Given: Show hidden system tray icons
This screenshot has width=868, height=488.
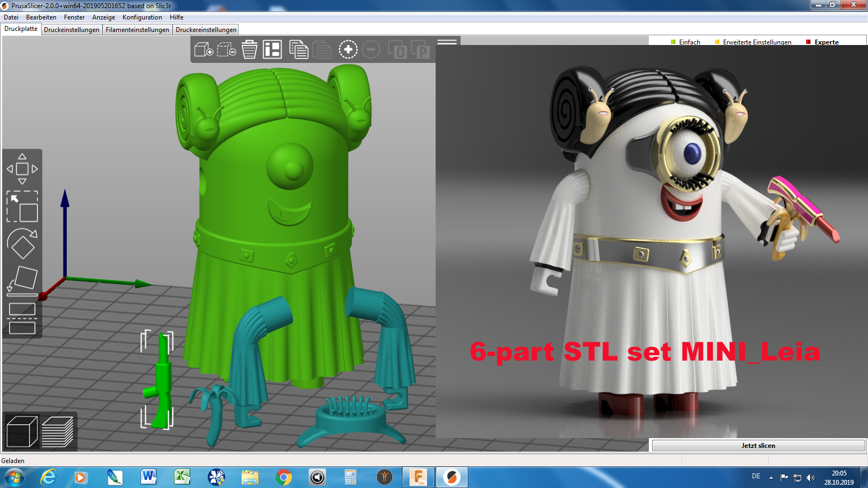Looking at the screenshot, I should pyautogui.click(x=771, y=478).
